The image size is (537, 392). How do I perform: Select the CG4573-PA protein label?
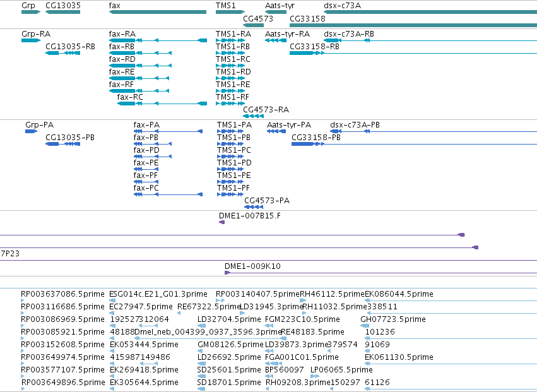point(267,201)
